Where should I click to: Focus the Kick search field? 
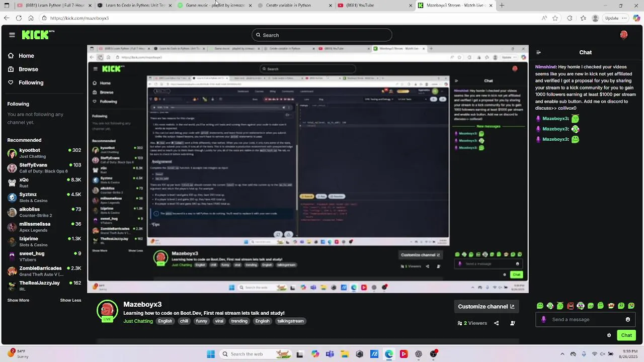point(322,35)
